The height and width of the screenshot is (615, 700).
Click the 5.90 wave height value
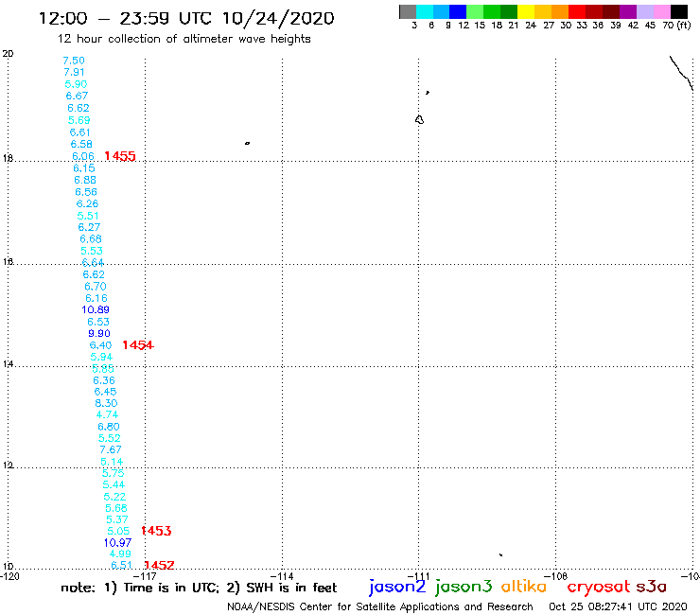point(76,84)
